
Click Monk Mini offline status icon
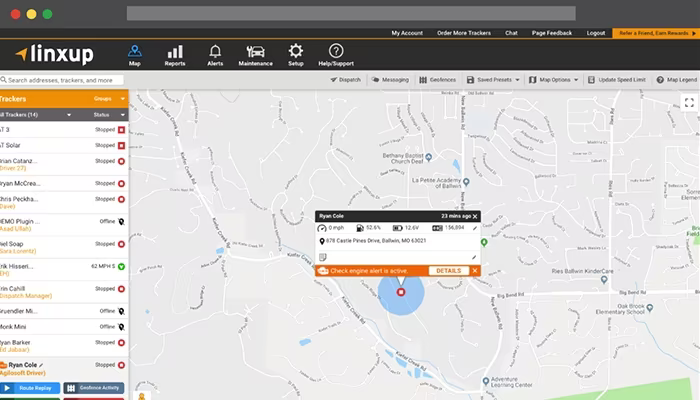pyautogui.click(x=121, y=327)
